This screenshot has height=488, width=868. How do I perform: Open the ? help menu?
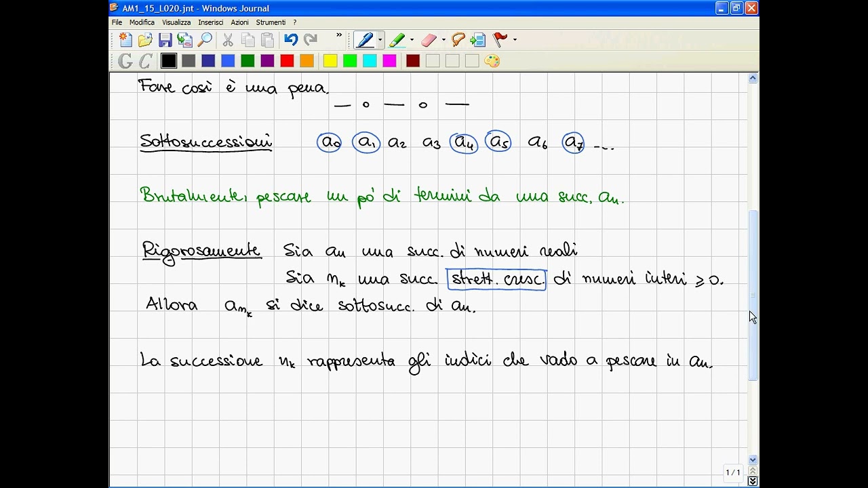coord(294,22)
